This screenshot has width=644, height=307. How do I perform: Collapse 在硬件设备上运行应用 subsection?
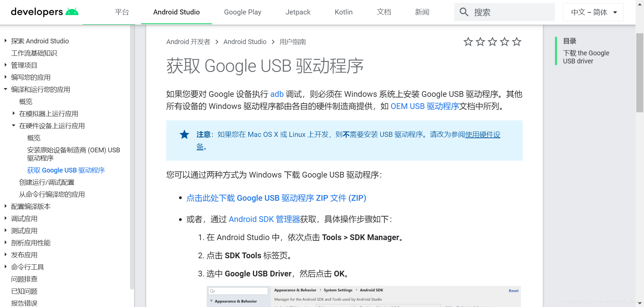[13, 125]
